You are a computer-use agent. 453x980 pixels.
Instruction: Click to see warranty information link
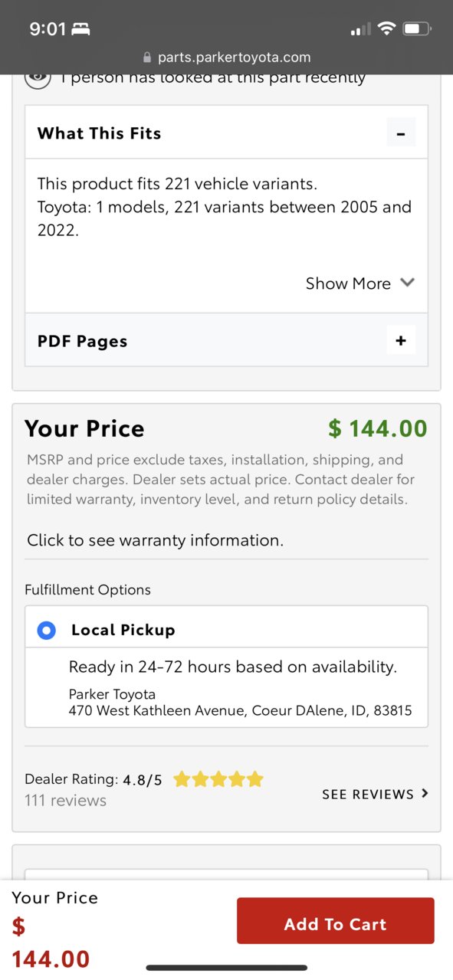click(x=155, y=540)
